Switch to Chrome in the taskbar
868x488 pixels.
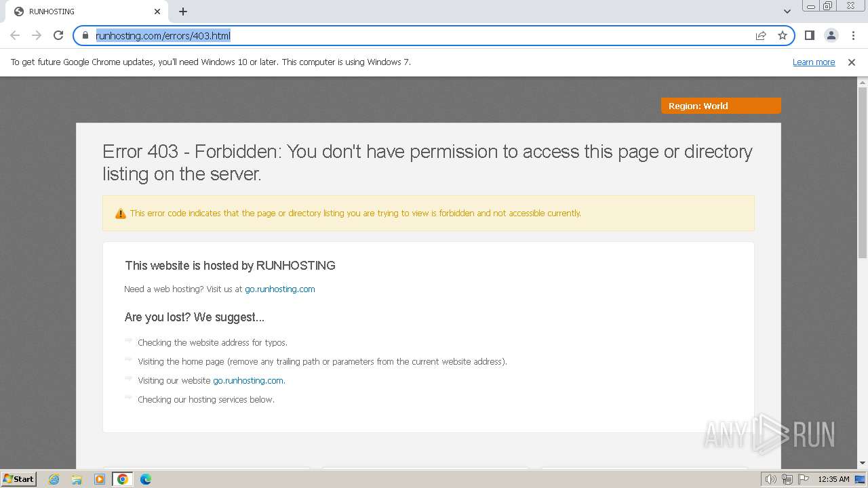[x=123, y=479]
